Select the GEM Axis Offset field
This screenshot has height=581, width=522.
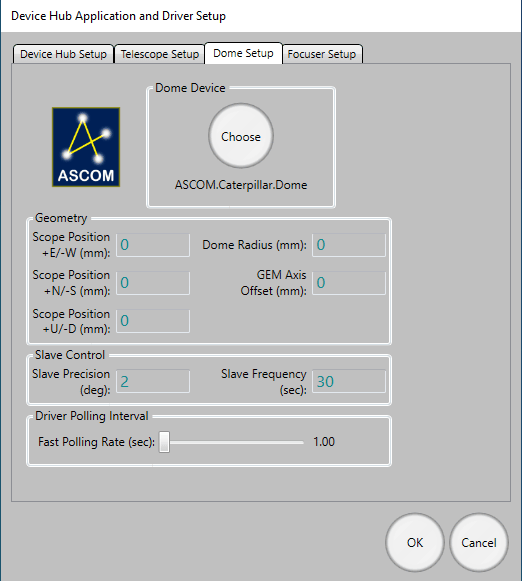click(349, 283)
